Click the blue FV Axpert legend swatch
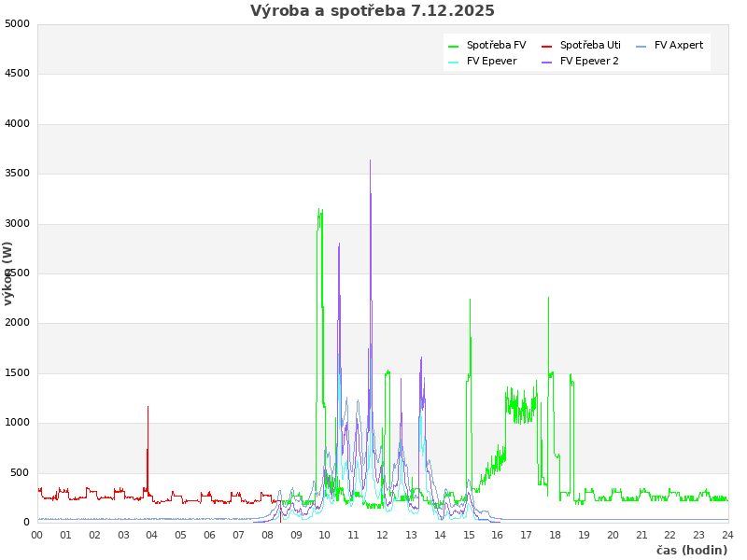This screenshot has height=560, width=747. click(641, 46)
